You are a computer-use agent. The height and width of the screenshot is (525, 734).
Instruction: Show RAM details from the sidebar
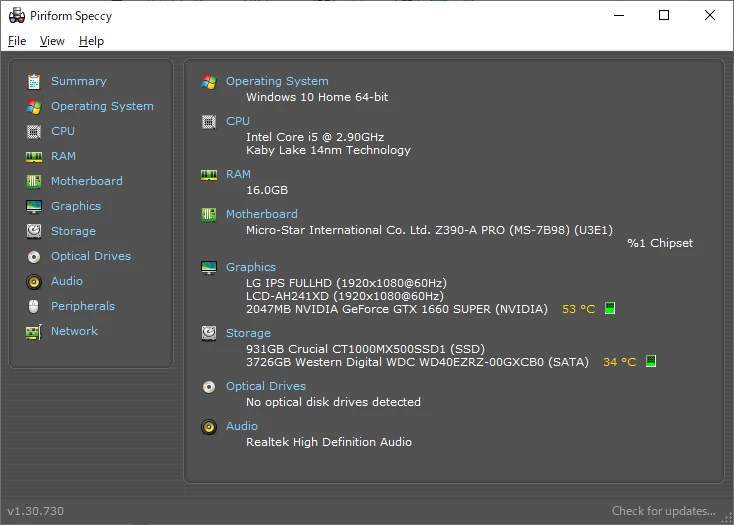(63, 156)
